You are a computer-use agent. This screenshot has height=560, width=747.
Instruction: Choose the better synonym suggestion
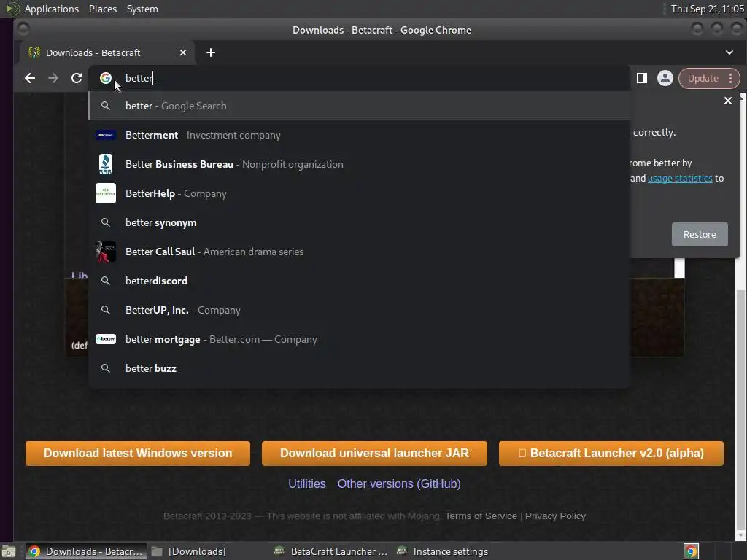pyautogui.click(x=360, y=222)
